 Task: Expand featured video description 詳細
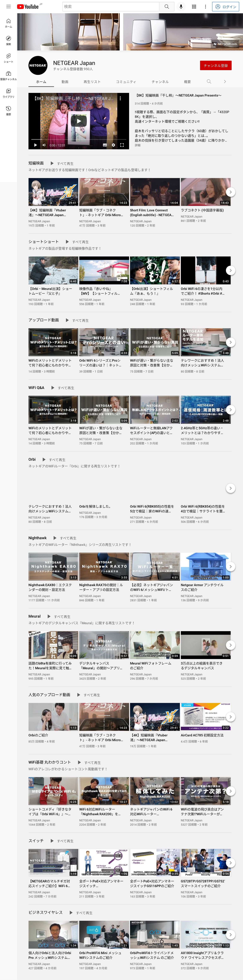point(137,145)
